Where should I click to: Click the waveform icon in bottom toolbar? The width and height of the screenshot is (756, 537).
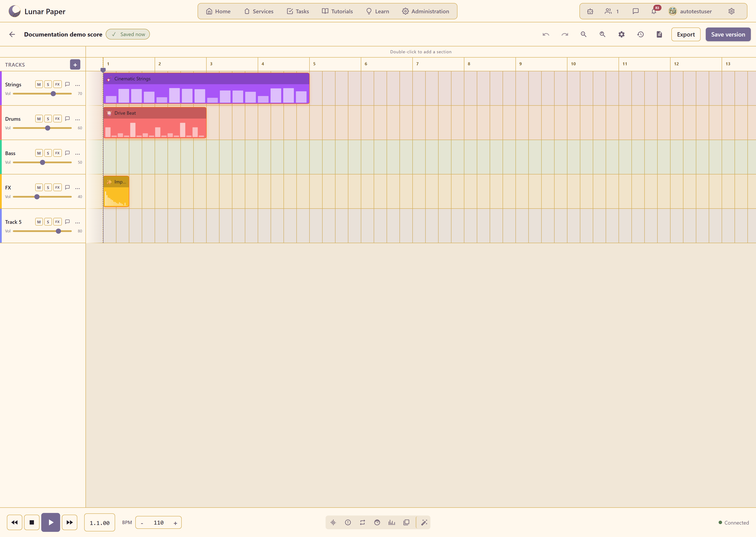tap(333, 522)
